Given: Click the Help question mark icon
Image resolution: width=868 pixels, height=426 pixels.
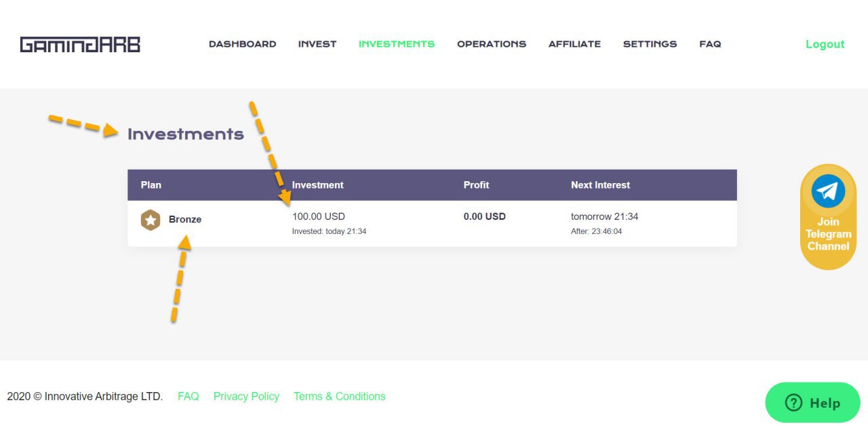Looking at the screenshot, I should tap(793, 403).
